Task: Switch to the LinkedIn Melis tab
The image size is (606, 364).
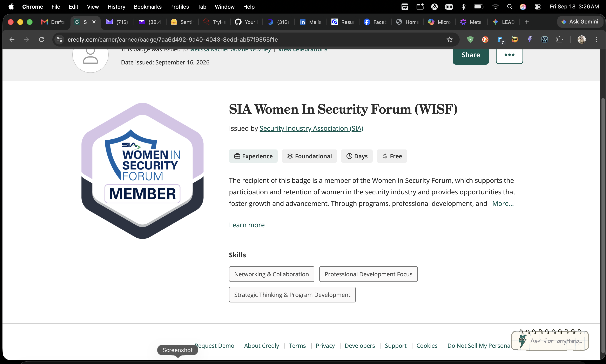Action: coord(311,22)
